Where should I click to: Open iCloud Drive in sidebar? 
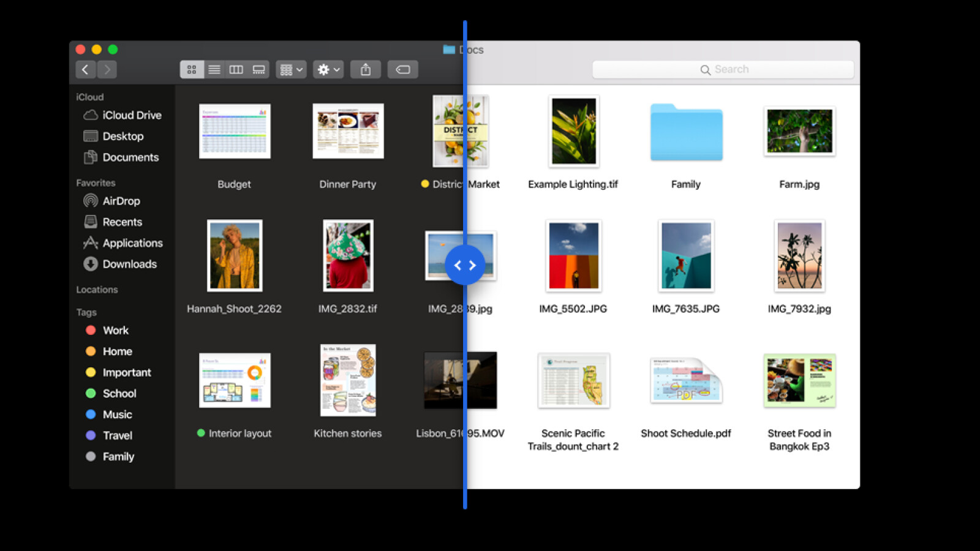131,115
